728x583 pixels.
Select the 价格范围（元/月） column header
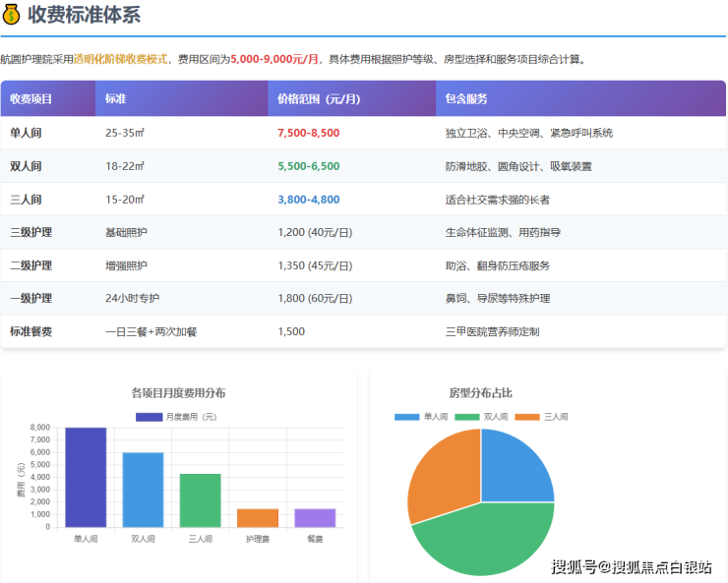[319, 99]
